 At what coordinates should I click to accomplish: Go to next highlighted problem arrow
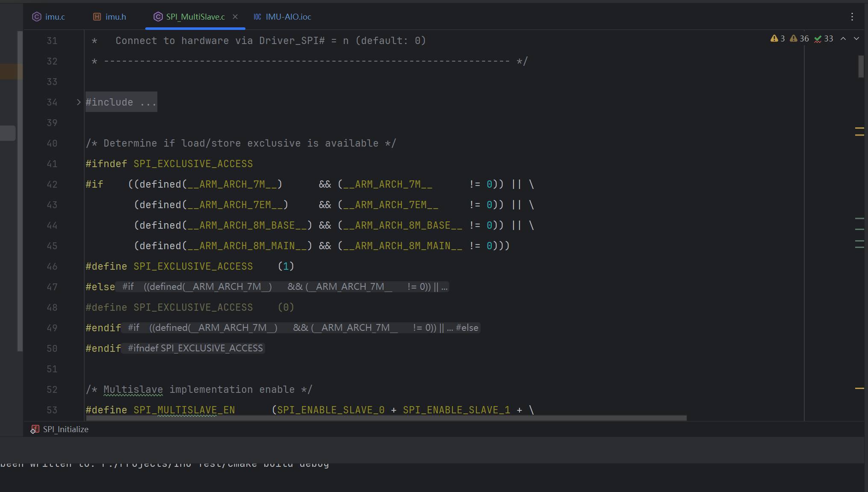pos(856,38)
